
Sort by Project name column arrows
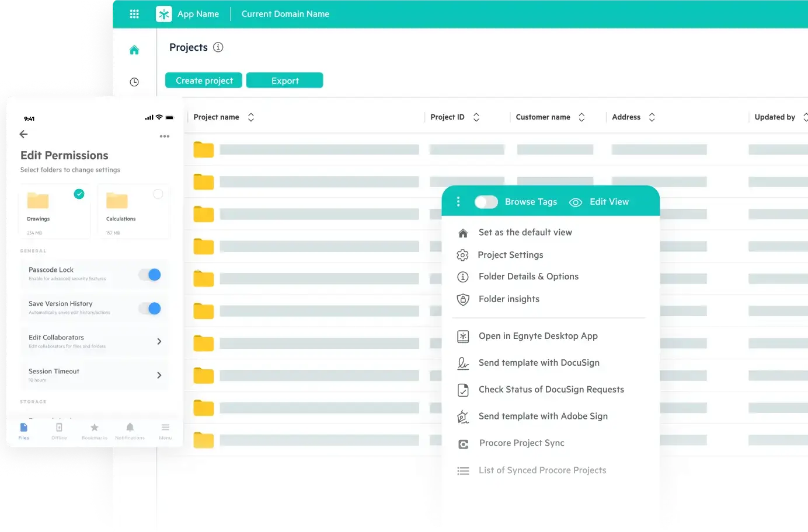(x=251, y=117)
